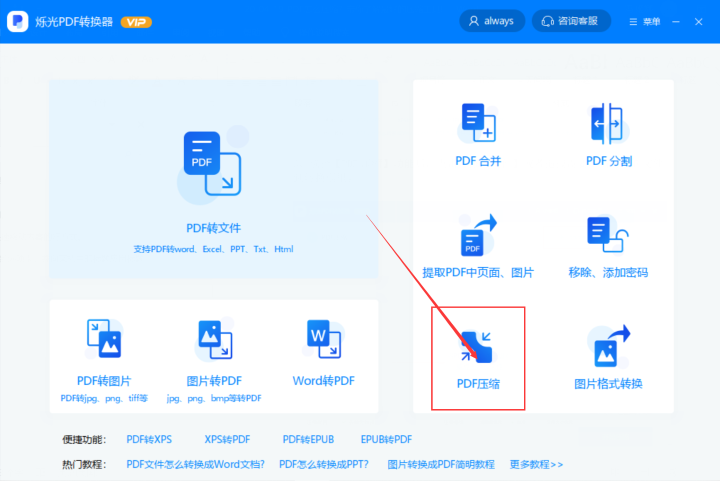Launch the PDF压缩 compression icon
The height and width of the screenshot is (481, 720).
(477, 347)
